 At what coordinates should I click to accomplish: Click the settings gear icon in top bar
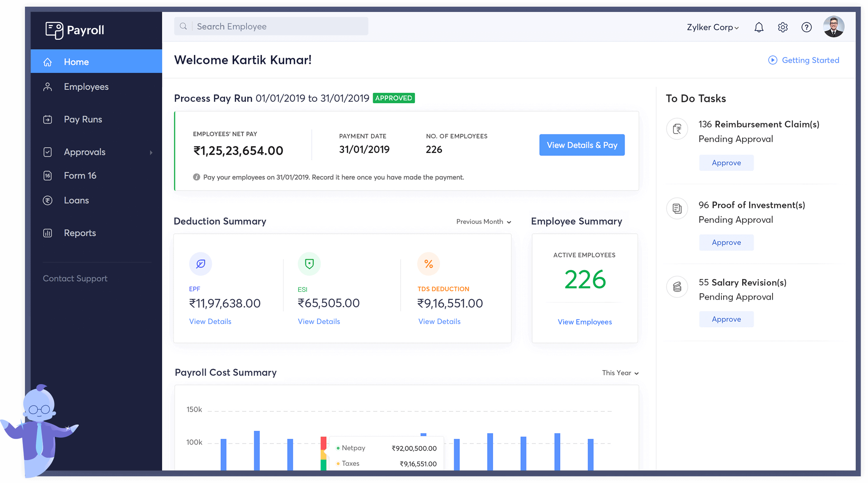pyautogui.click(x=783, y=26)
